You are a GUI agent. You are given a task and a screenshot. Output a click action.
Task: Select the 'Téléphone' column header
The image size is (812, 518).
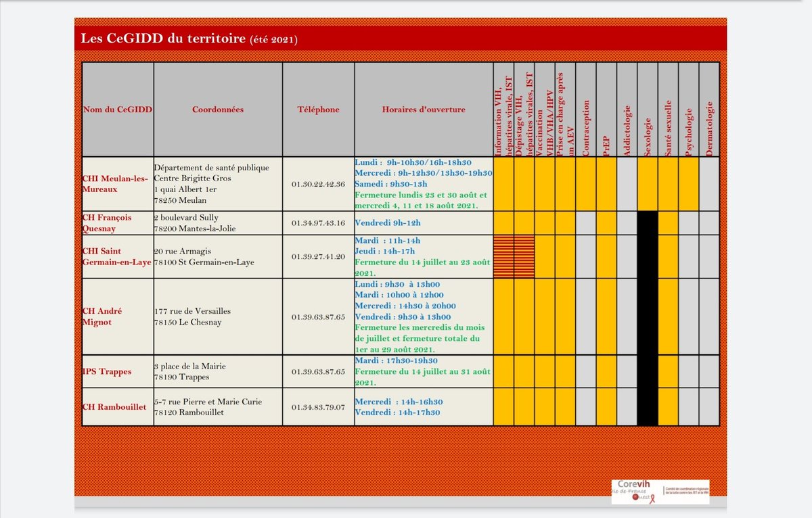[318, 110]
